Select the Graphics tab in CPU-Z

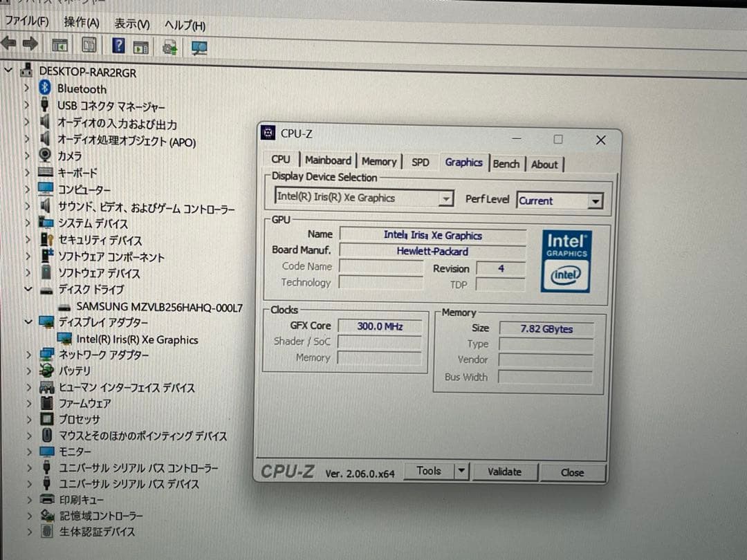coord(463,162)
